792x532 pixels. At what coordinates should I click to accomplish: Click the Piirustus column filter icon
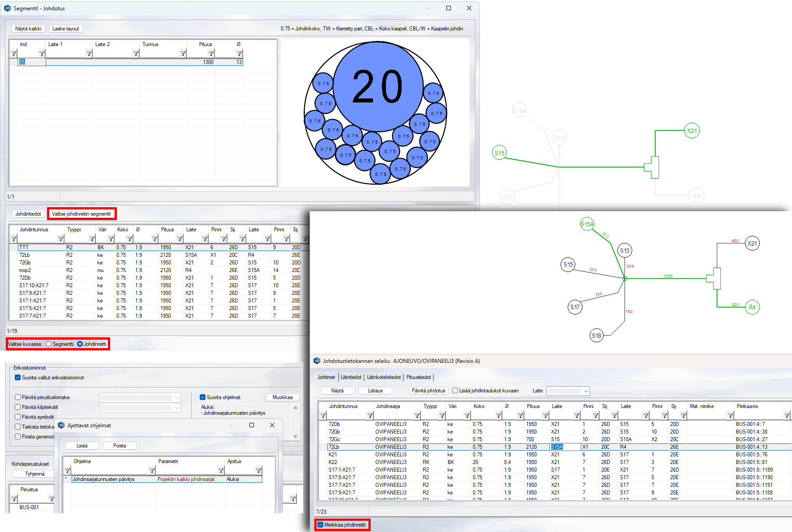pos(51,498)
